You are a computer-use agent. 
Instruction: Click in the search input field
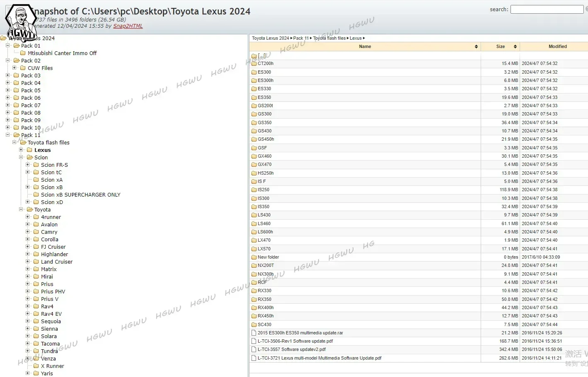[x=547, y=10]
